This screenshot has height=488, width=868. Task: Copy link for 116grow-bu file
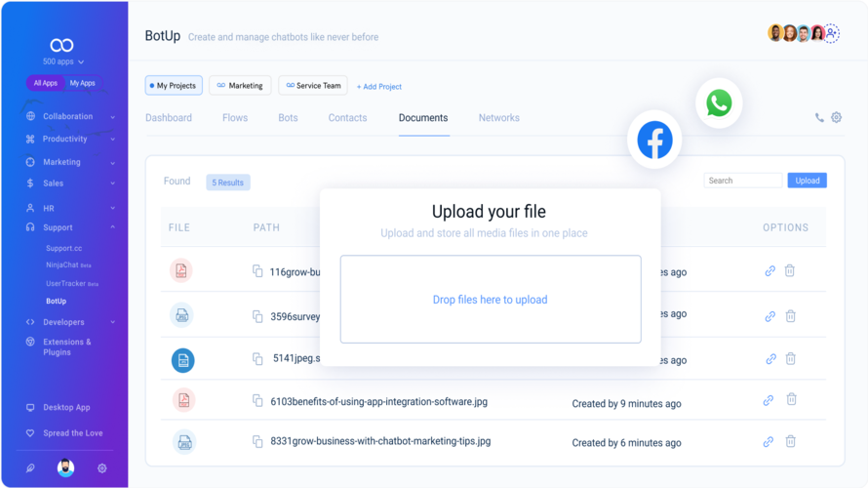(x=770, y=271)
